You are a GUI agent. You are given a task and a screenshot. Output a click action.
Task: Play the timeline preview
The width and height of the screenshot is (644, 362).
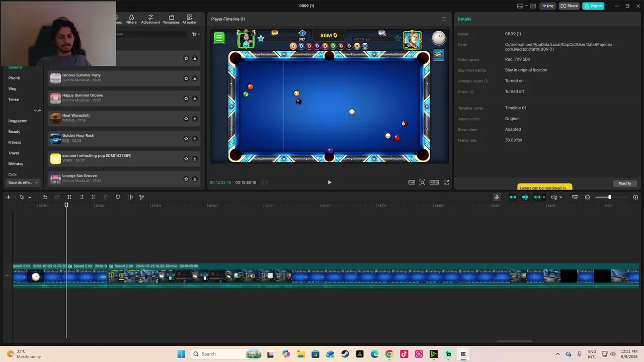tap(330, 183)
